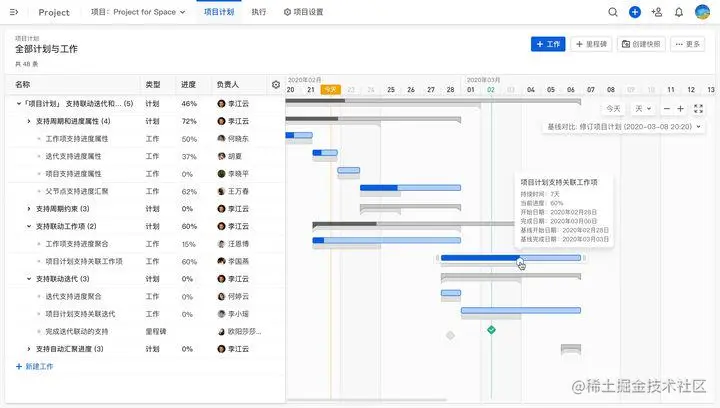720x408 pixels.
Task: Collapse 支持联动迭代 (3)
Action: click(x=29, y=279)
